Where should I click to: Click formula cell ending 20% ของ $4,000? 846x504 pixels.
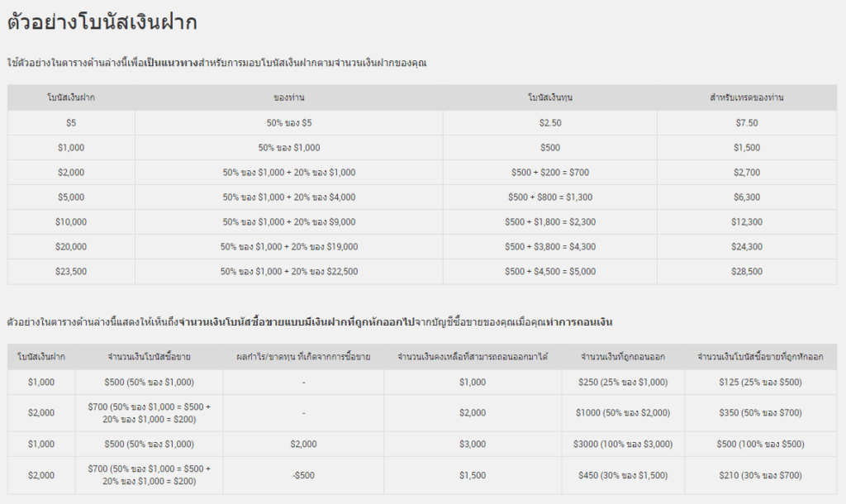[x=288, y=197]
